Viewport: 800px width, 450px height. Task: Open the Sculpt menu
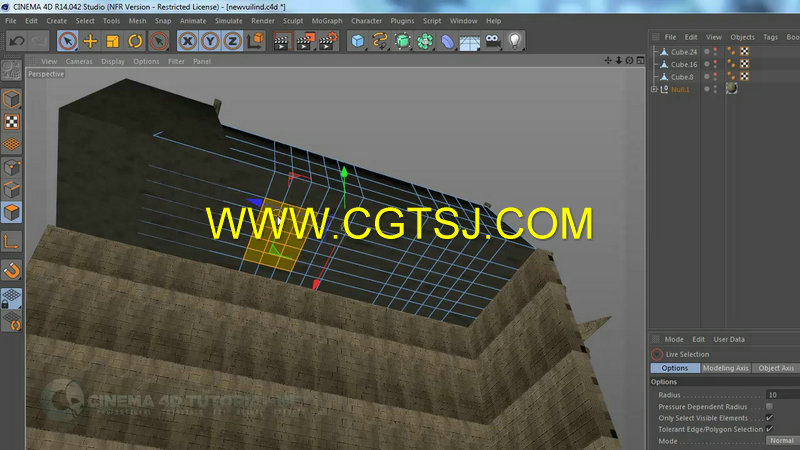293,21
